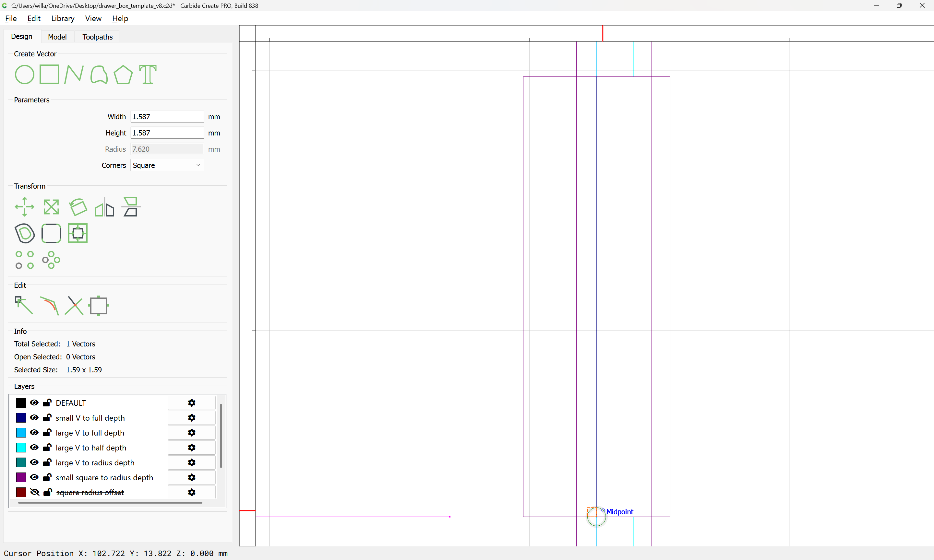Image resolution: width=934 pixels, height=560 pixels.
Task: Click the Node Edit arrow tool
Action: [x=24, y=305]
